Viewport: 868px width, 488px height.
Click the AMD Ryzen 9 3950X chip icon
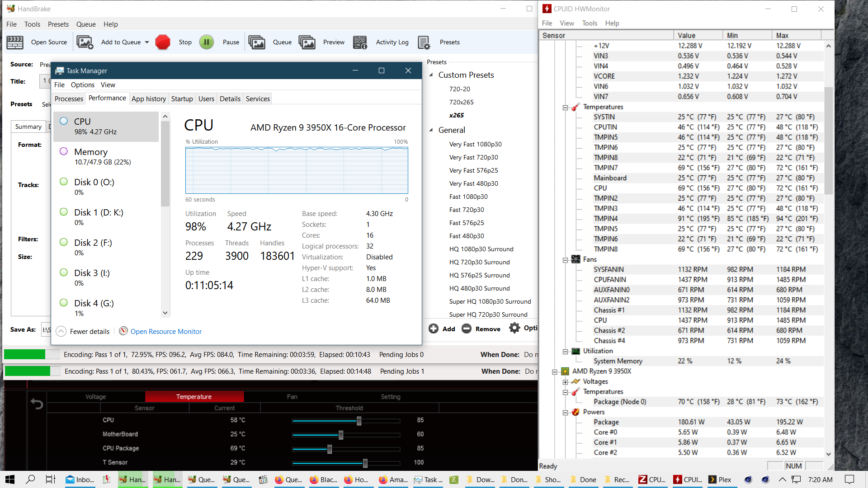coord(565,371)
